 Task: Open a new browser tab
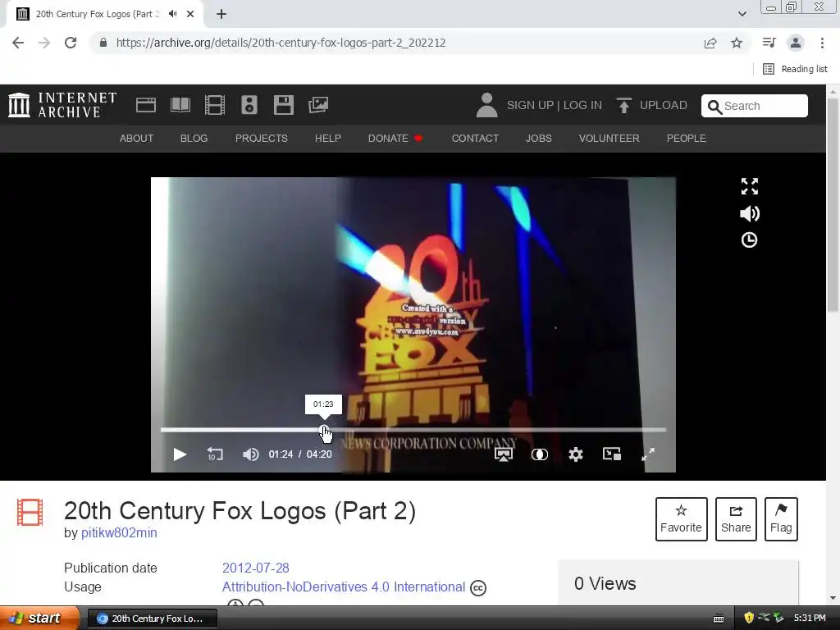(x=221, y=14)
